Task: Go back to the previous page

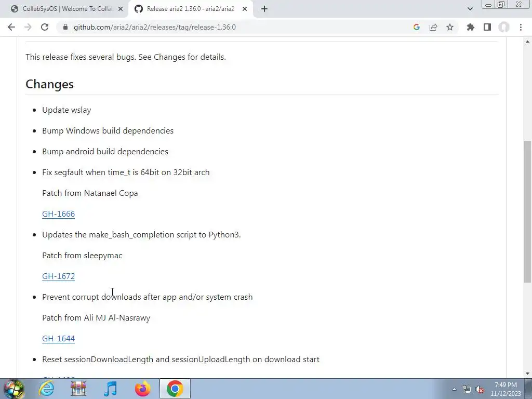Action: [x=11, y=27]
